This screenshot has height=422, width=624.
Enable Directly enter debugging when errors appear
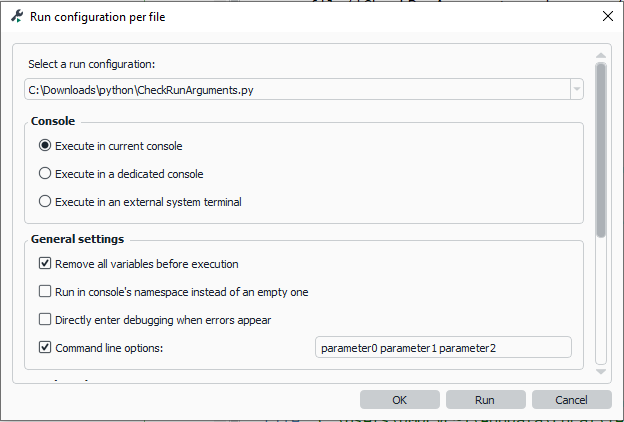click(x=45, y=320)
